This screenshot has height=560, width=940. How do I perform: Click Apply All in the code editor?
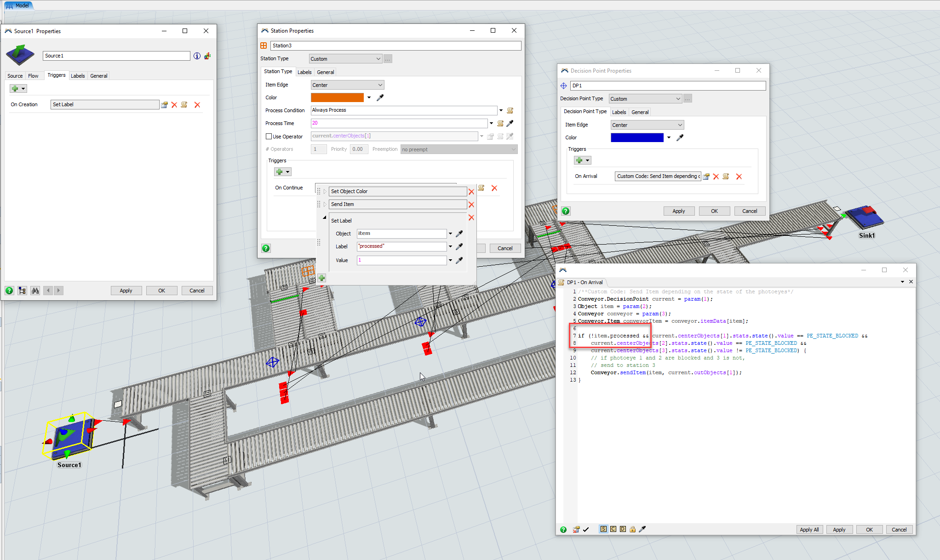(809, 530)
